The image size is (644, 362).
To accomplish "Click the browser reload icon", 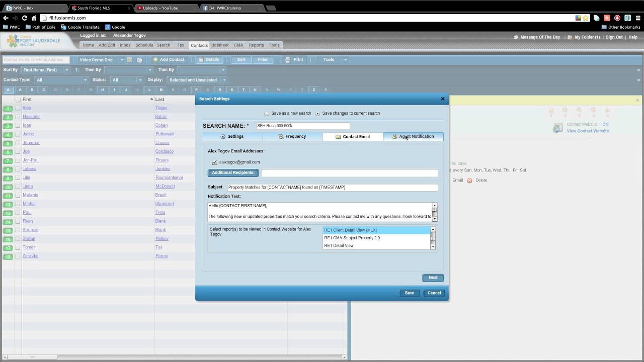I will (x=24, y=18).
